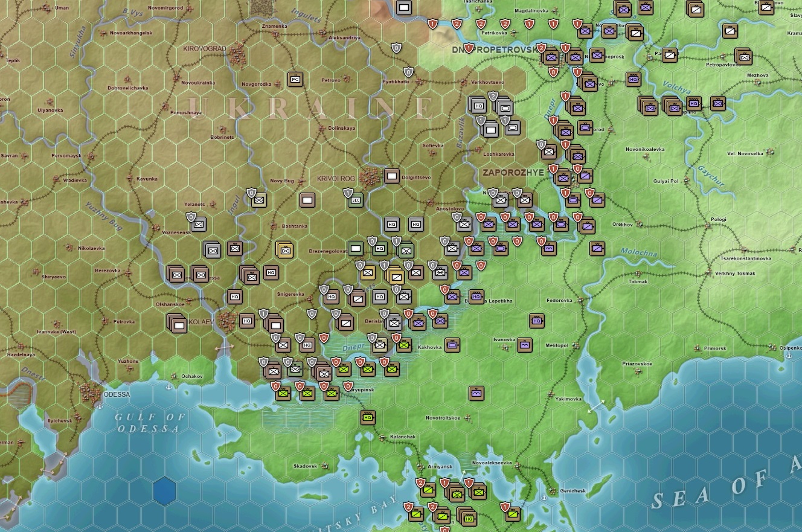This screenshot has width=802, height=532.
Task: Choose the green HQ stack south of Armyansk
Action: click(x=467, y=516)
